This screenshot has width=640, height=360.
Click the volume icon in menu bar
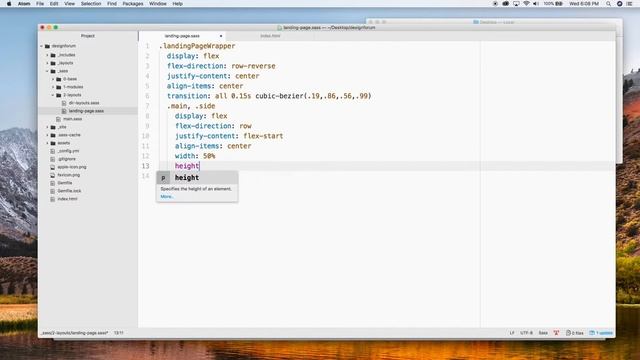pyautogui.click(x=536, y=4)
